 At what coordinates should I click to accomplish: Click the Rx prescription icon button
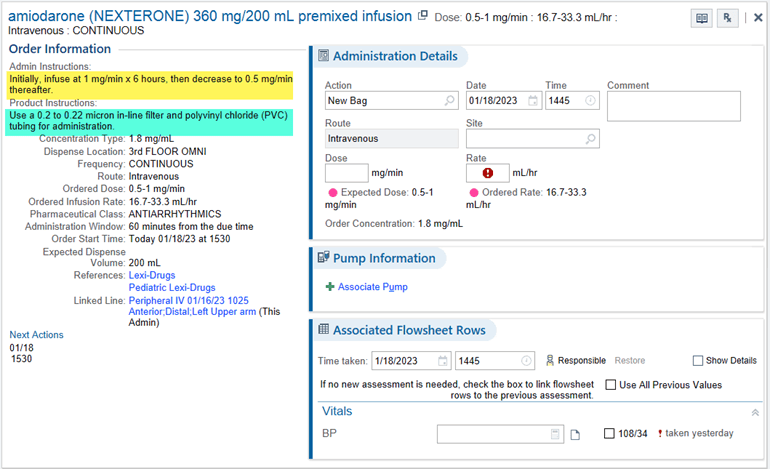[x=727, y=18]
